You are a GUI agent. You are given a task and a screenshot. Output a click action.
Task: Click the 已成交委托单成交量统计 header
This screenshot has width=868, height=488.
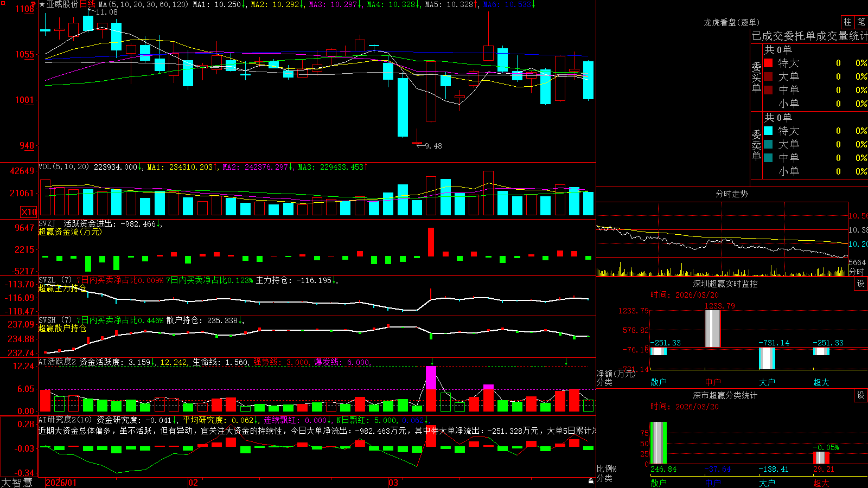tap(809, 36)
